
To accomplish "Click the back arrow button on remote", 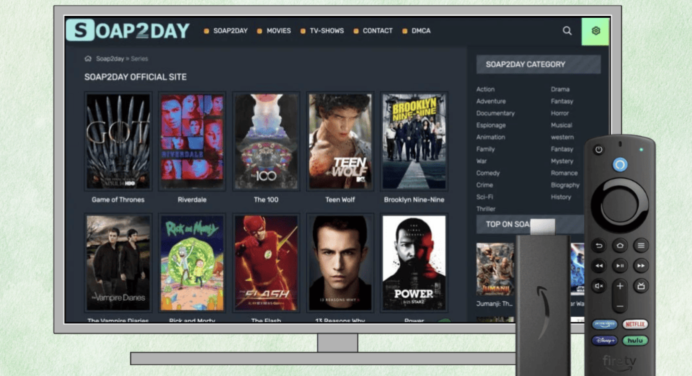I will pos(598,245).
